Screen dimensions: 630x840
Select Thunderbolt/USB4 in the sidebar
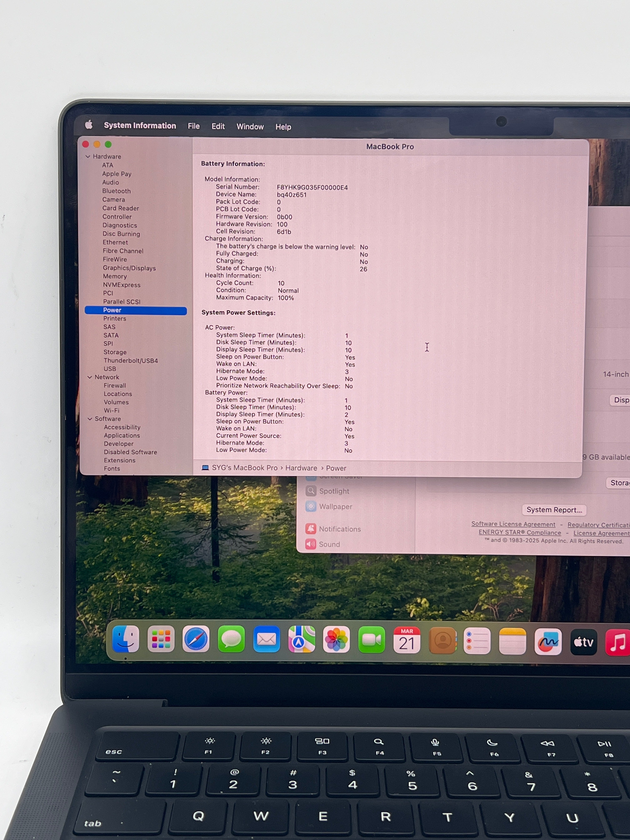[131, 361]
